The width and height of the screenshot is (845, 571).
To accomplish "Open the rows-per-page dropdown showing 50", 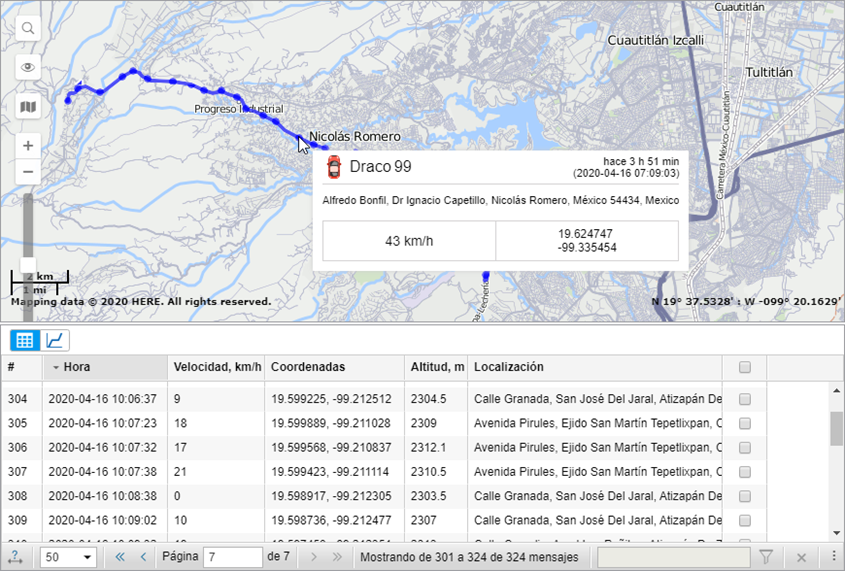I will [x=68, y=557].
